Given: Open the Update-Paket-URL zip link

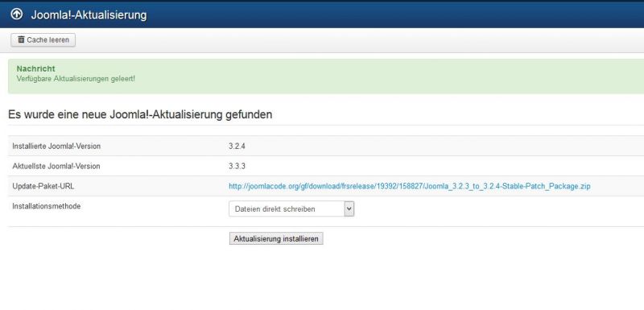Looking at the screenshot, I should tap(410, 187).
